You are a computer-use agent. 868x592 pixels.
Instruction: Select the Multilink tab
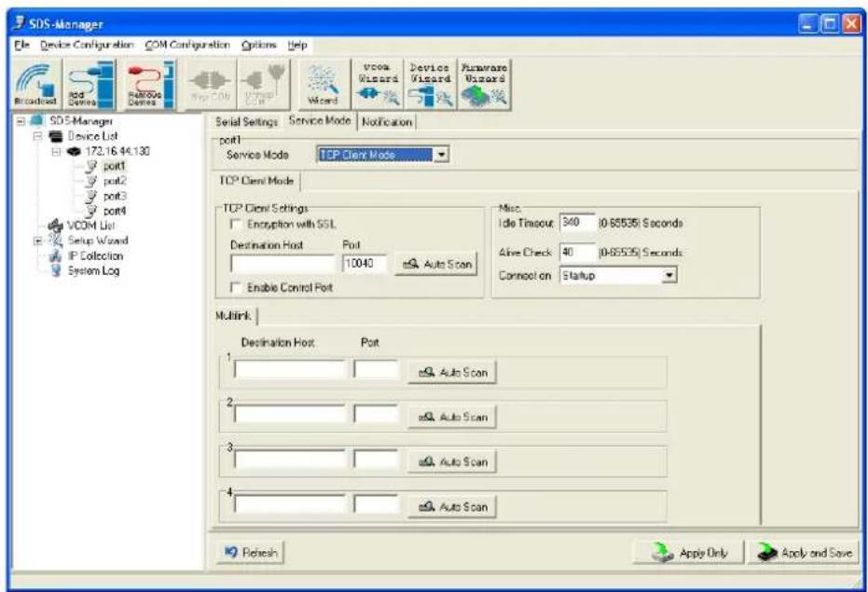[x=234, y=316]
